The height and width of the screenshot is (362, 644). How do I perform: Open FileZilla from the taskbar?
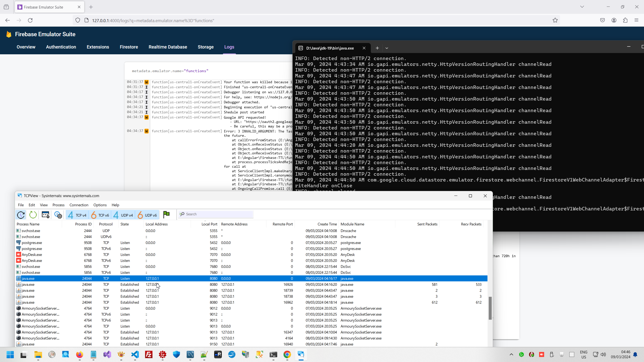click(149, 354)
